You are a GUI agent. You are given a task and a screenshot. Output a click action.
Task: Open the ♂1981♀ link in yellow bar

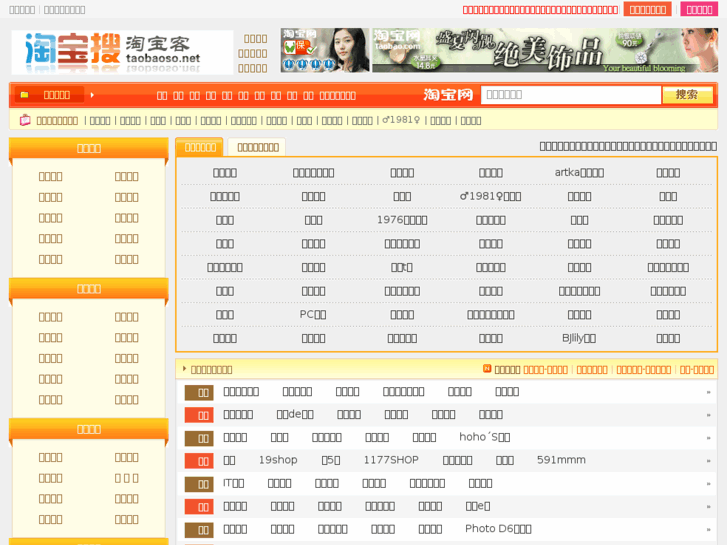[401, 120]
